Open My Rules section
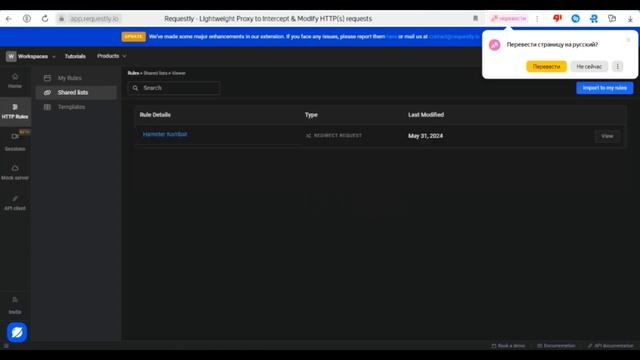Image resolution: width=640 pixels, height=360 pixels. 76,78
